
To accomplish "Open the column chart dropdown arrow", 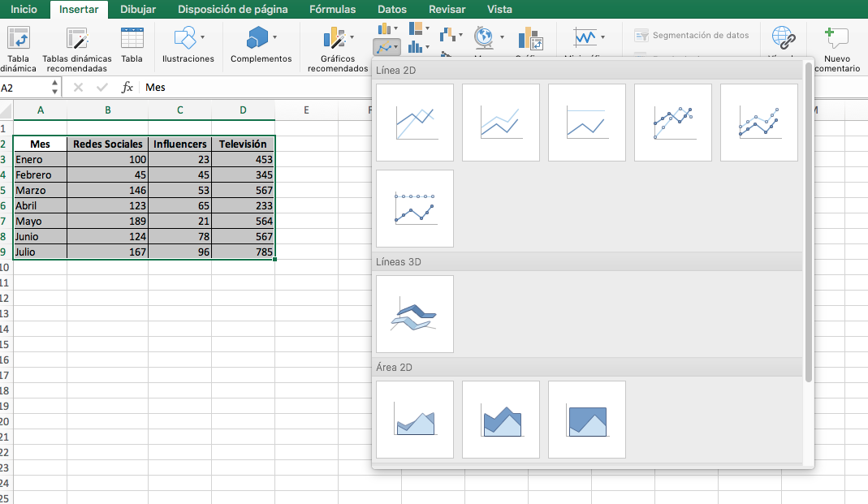I will 395,30.
